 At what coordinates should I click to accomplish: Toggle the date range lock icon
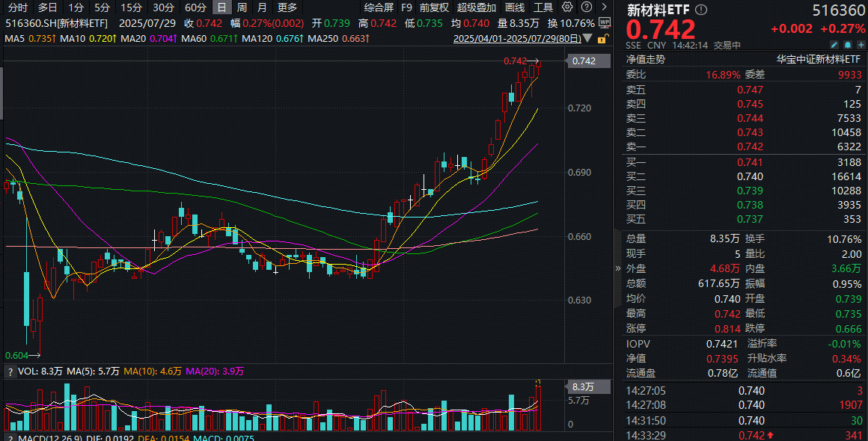[602, 39]
